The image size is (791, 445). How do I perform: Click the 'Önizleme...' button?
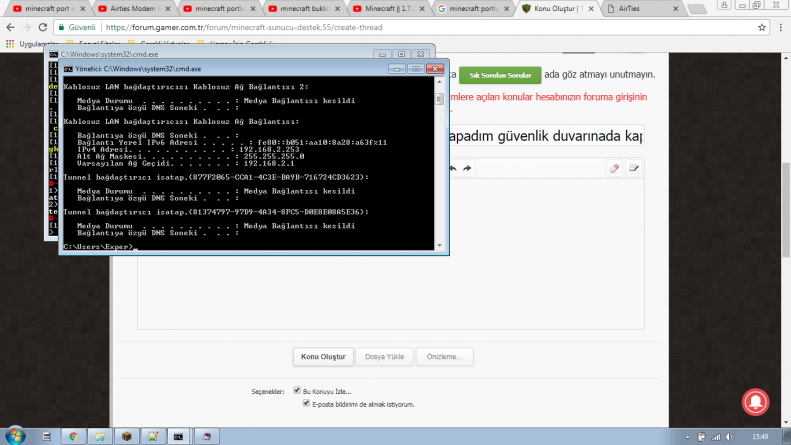444,357
